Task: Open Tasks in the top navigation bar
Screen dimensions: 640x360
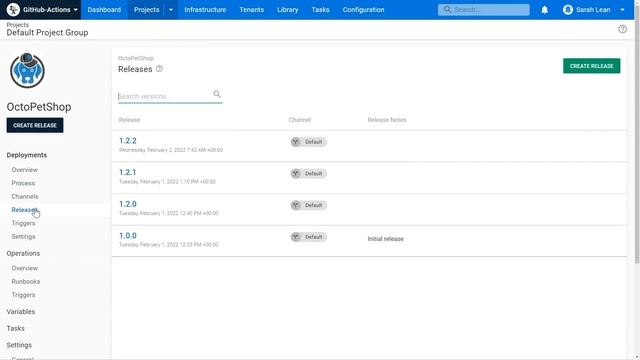Action: (320, 9)
